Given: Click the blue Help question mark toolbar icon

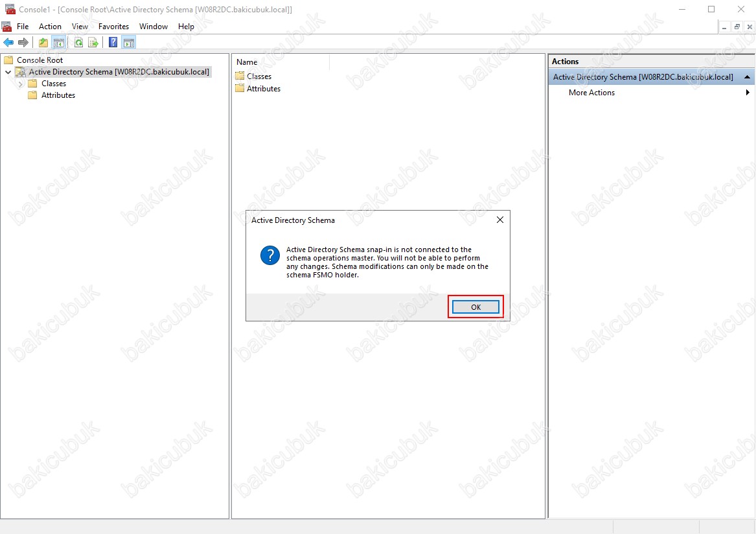Looking at the screenshot, I should 113,43.
